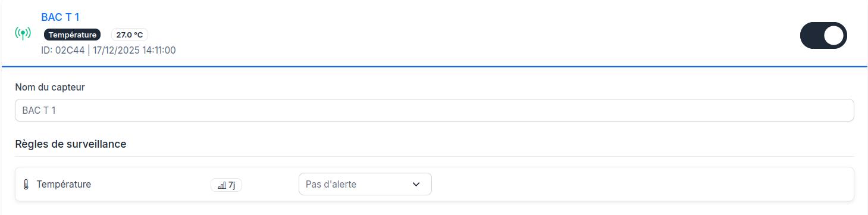Click the chevron arrow of the alert dropdown
This screenshot has height=215, width=868.
click(x=416, y=185)
